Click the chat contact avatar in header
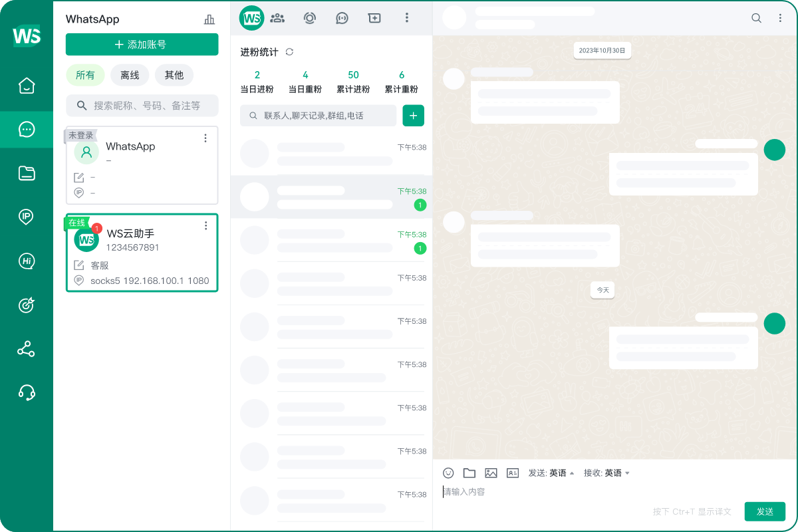Screen dimensions: 798x532 pyautogui.click(x=454, y=18)
